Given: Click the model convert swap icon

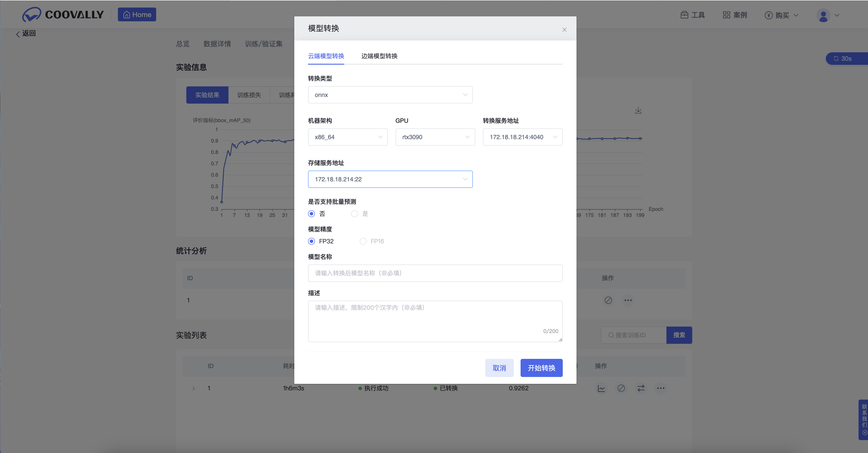Looking at the screenshot, I should (641, 388).
